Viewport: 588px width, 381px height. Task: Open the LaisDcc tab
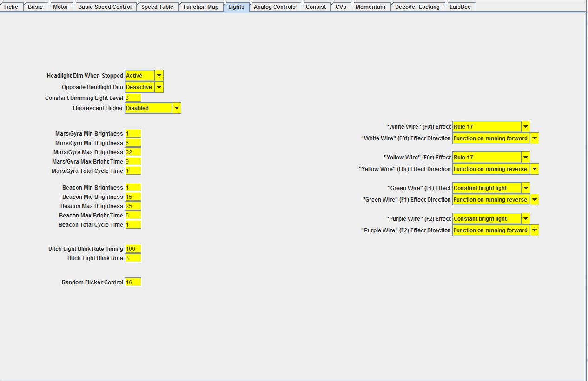460,7
